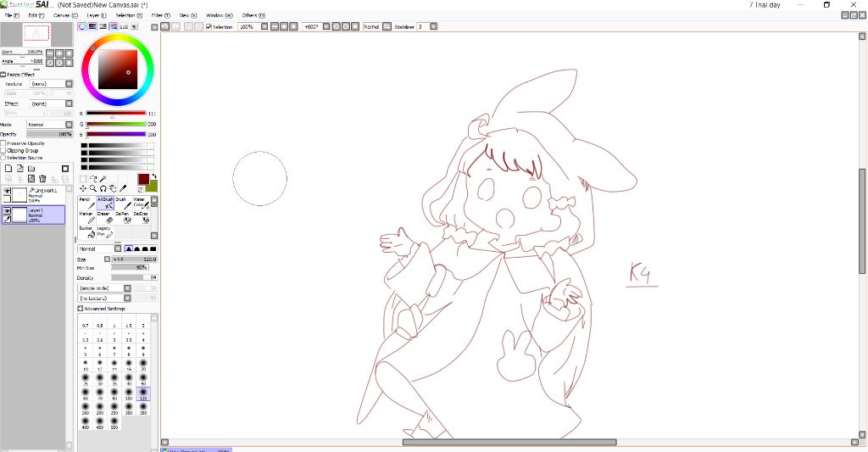Viewport: 868px width, 452px height.
Task: Pick the hand pan tool
Action: [113, 189]
